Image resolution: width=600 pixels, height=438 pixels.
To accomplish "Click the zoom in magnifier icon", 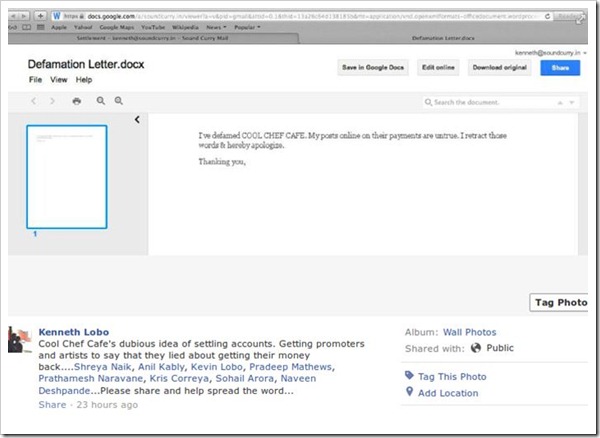I will point(119,101).
